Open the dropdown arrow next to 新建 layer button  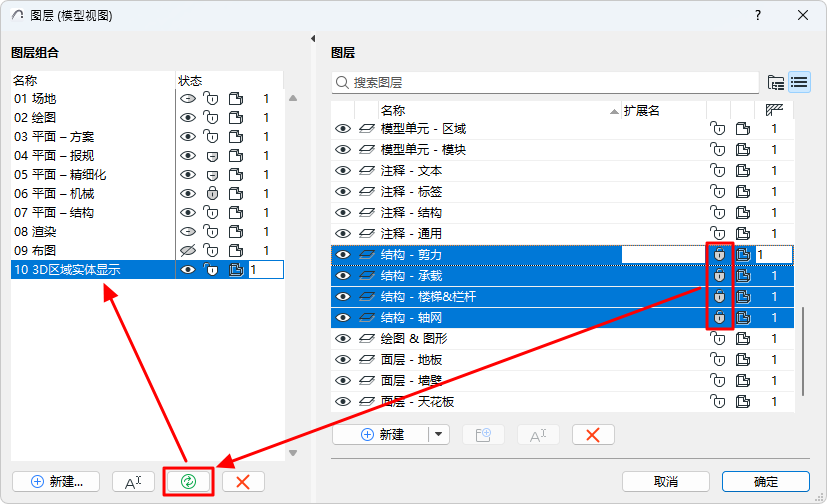439,435
